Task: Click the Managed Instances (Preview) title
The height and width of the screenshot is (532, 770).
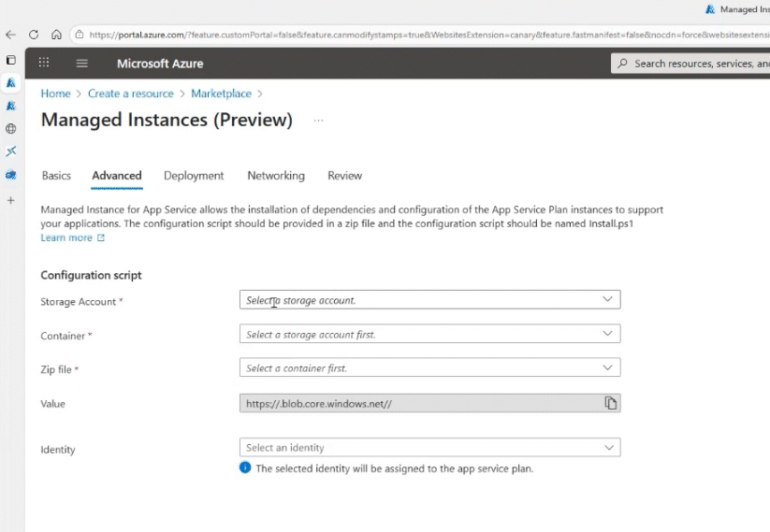Action: coord(167,121)
